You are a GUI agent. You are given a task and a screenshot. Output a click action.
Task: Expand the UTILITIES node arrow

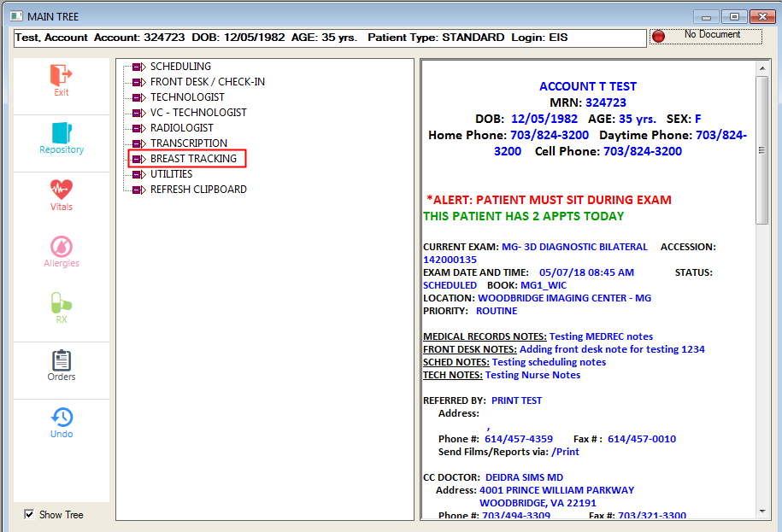click(138, 174)
